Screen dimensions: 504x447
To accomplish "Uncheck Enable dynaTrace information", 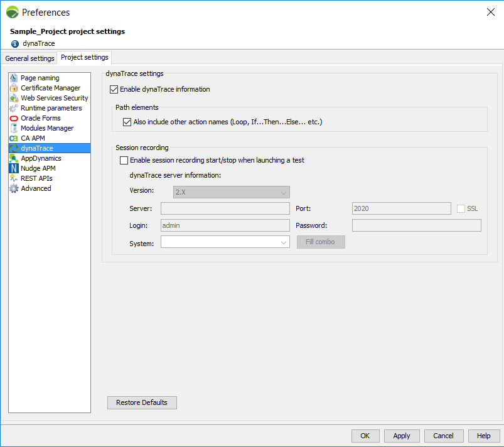I will click(x=114, y=89).
